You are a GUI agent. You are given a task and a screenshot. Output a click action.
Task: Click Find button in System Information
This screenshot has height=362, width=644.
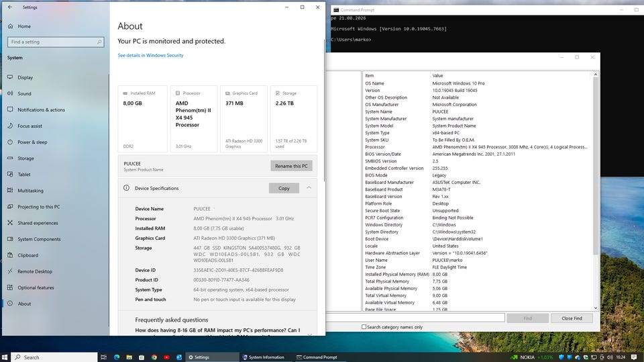click(x=527, y=318)
